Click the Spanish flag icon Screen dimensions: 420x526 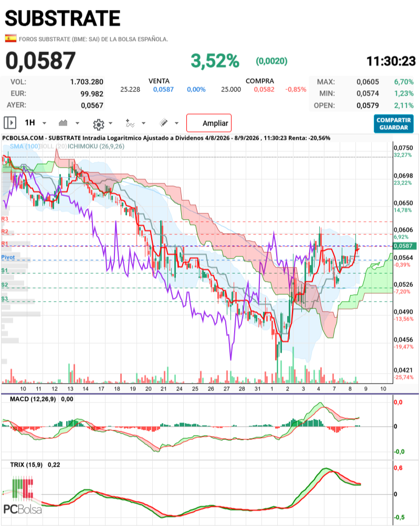pos(10,38)
